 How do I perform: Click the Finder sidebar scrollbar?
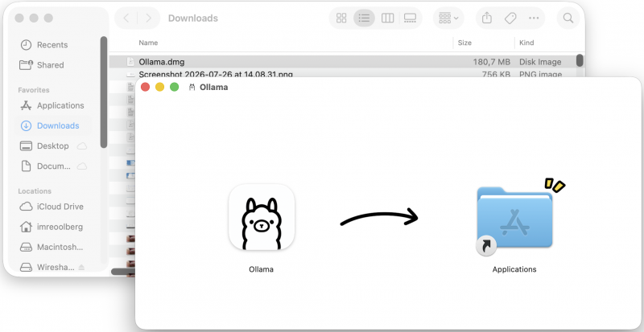tap(104, 92)
